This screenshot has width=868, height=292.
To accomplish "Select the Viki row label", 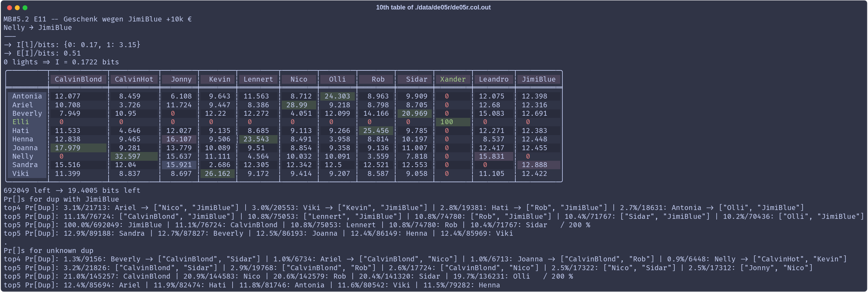I will pyautogui.click(x=21, y=173).
